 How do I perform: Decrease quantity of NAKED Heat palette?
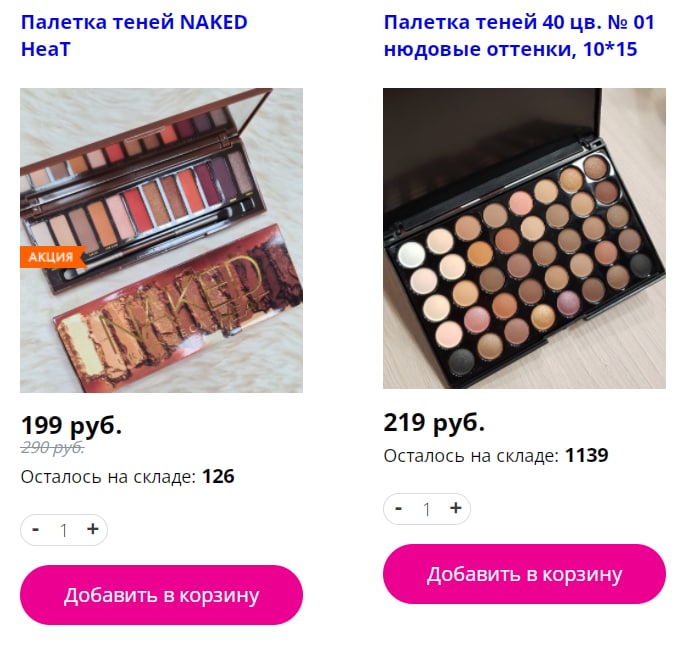[36, 530]
